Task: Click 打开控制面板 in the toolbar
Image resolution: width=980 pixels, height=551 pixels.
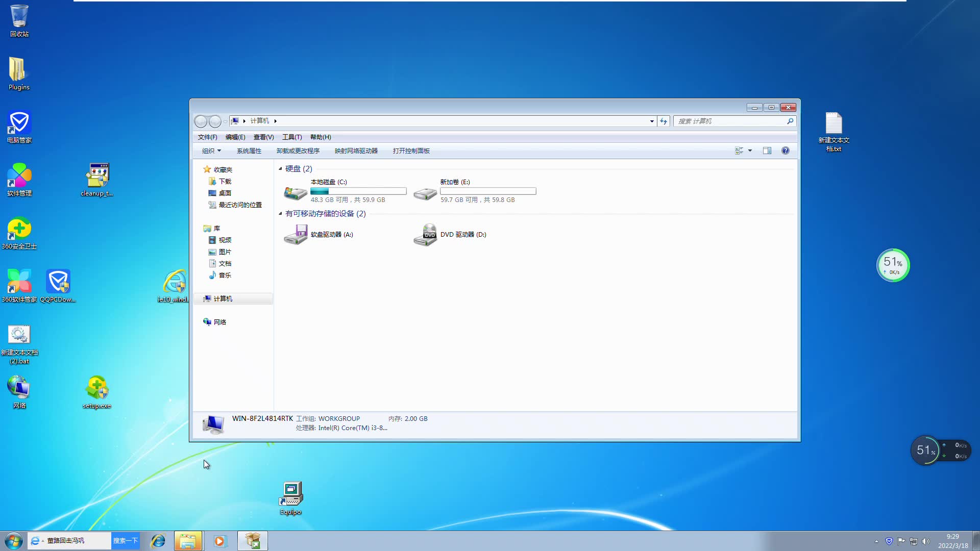Action: click(x=411, y=151)
